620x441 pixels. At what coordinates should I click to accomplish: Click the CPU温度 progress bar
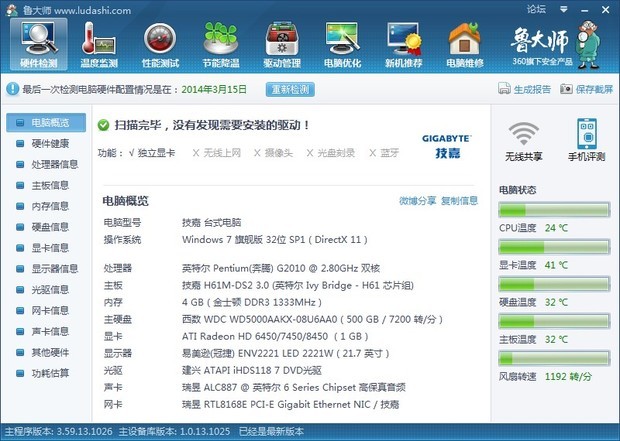554,210
